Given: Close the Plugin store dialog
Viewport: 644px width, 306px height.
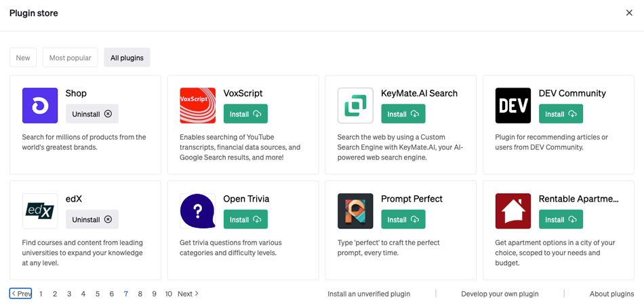Looking at the screenshot, I should tap(629, 13).
